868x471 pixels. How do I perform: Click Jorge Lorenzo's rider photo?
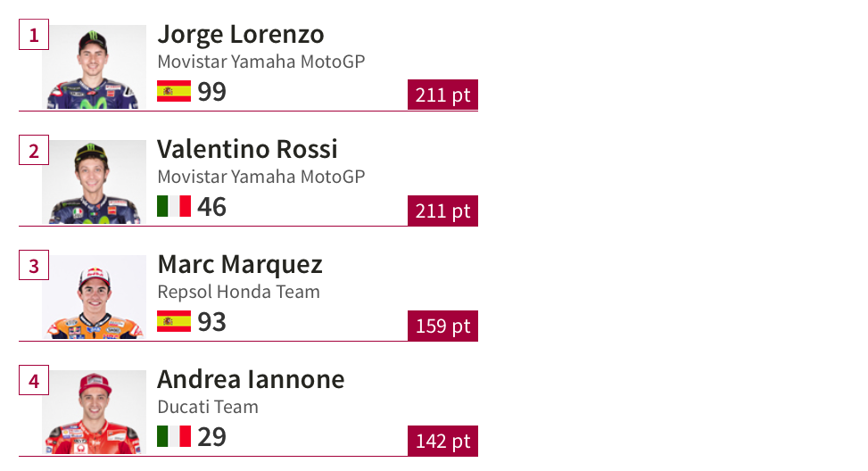(x=94, y=68)
